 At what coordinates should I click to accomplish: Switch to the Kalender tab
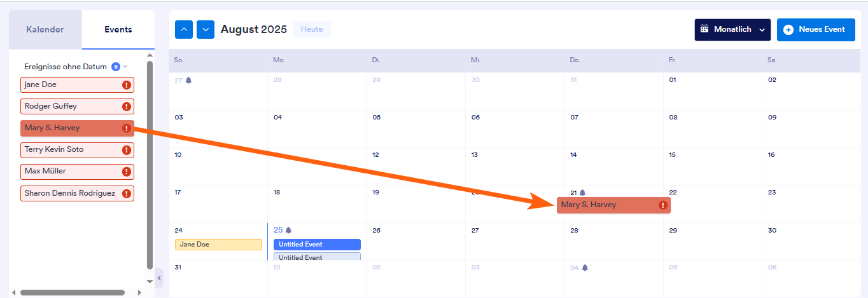(x=45, y=30)
